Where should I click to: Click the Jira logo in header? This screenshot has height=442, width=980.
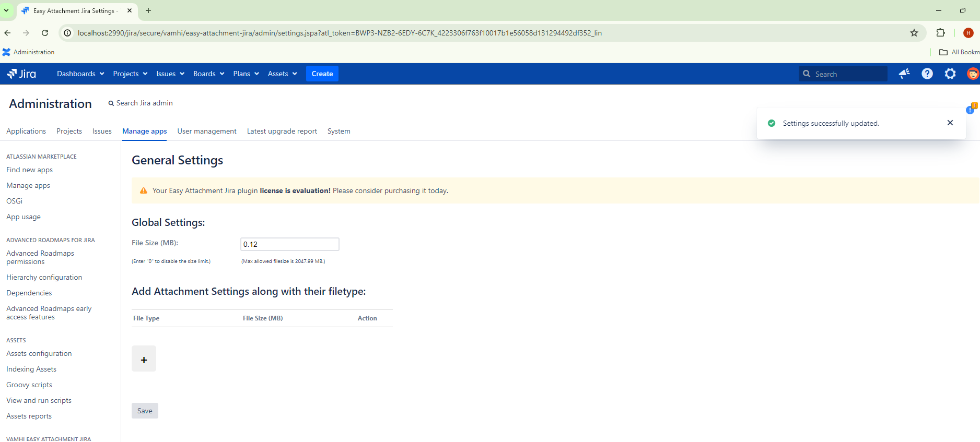coord(21,74)
